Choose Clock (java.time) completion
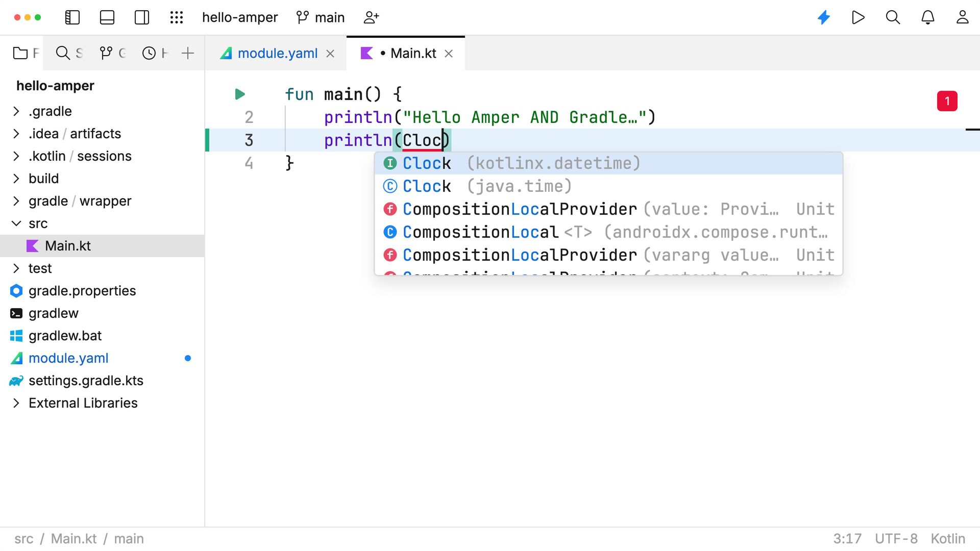Screen dimensions: 980x551 point(608,186)
